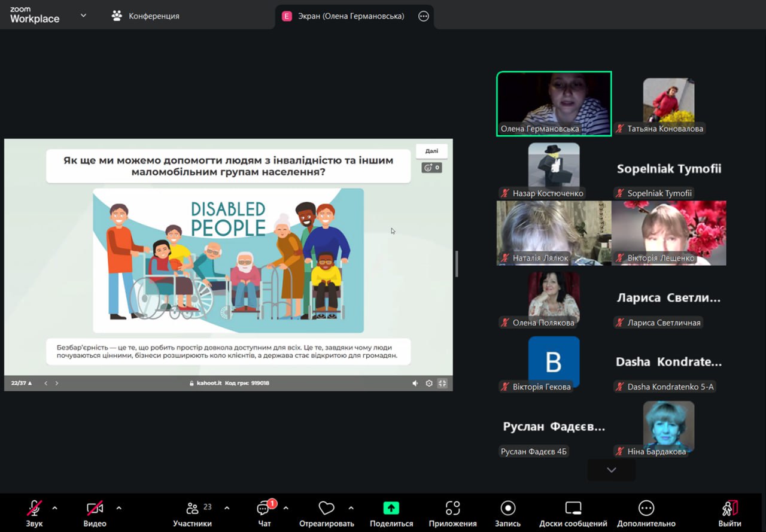Open Доски сообщений whiteboards icon
Screen dimensions: 766x532
[573, 508]
